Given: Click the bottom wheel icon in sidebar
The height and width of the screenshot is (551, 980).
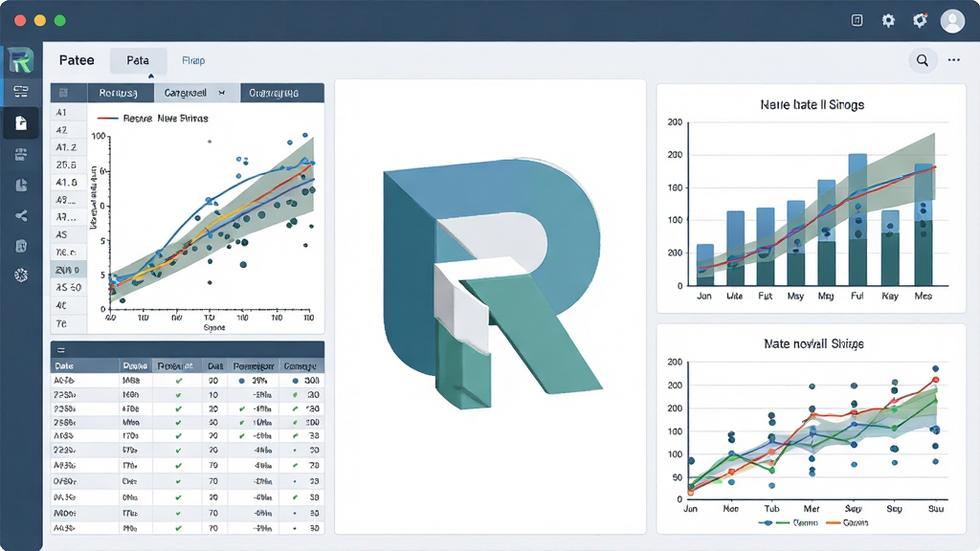Looking at the screenshot, I should click(21, 275).
